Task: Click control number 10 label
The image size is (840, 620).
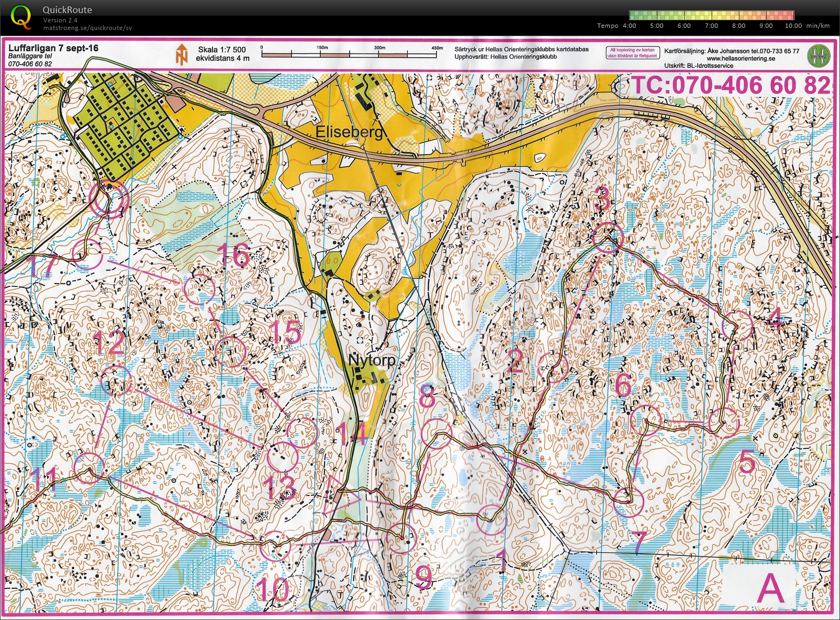Action: tap(272, 589)
